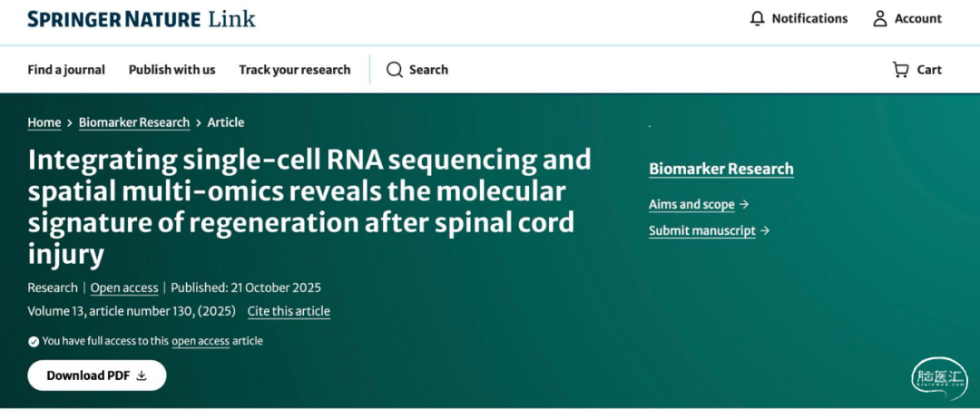Click the open access article link in access notice
The image size is (980, 419).
(x=201, y=342)
